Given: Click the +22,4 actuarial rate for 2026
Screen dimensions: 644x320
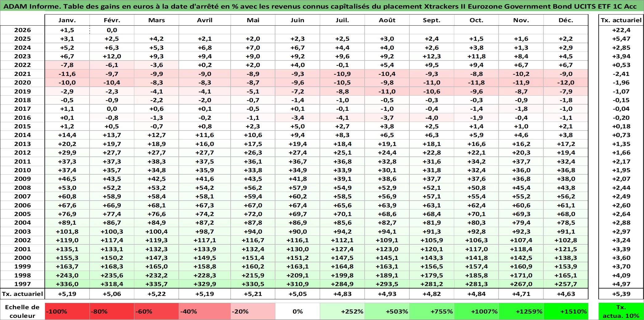Looking at the screenshot, I should (621, 30).
